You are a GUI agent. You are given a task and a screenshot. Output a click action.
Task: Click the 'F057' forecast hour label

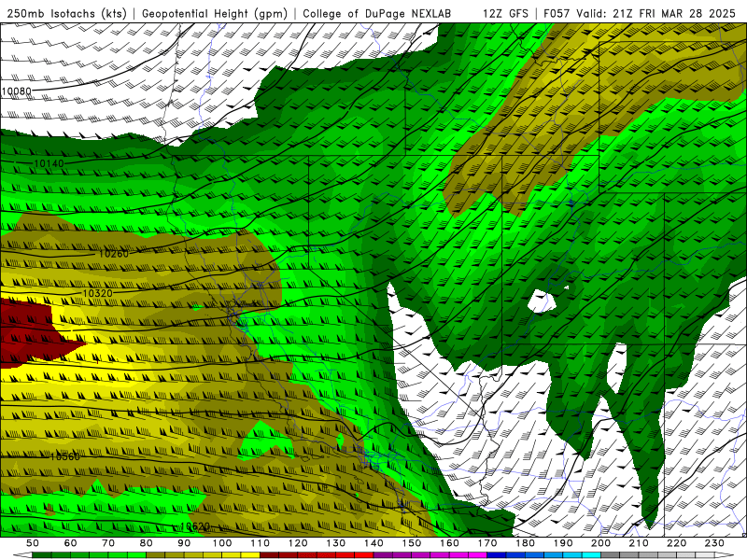(557, 13)
